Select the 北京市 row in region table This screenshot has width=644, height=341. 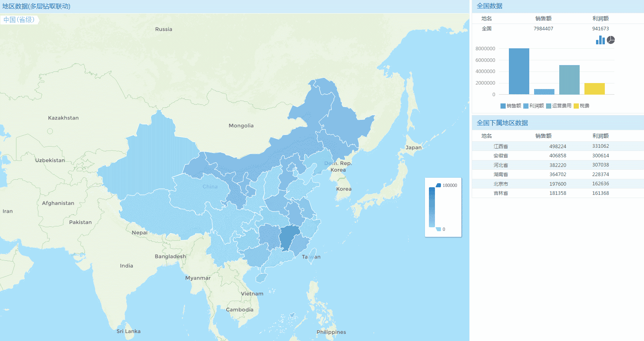click(558, 184)
